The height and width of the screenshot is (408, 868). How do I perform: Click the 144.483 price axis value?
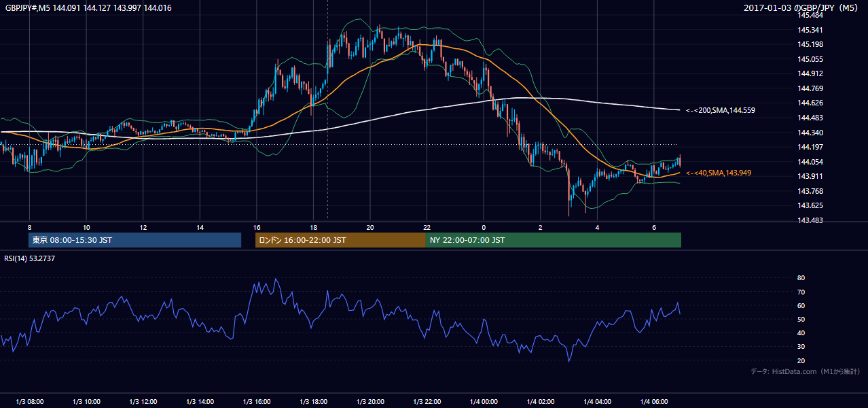pyautogui.click(x=812, y=118)
